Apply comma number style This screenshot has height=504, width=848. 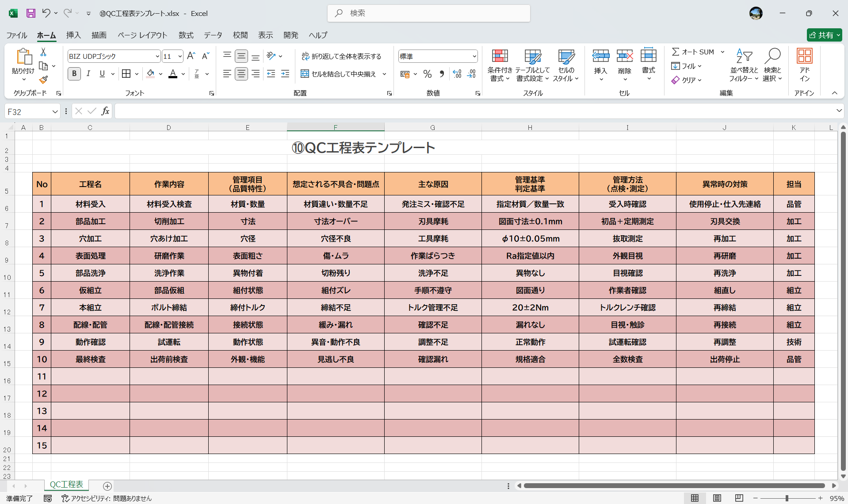tap(442, 74)
